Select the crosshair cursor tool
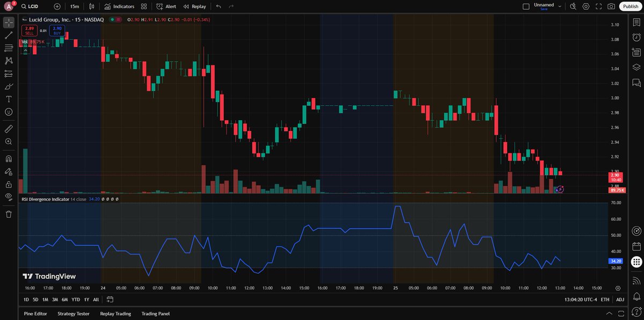Screen dimensions: 644x320 (9, 23)
